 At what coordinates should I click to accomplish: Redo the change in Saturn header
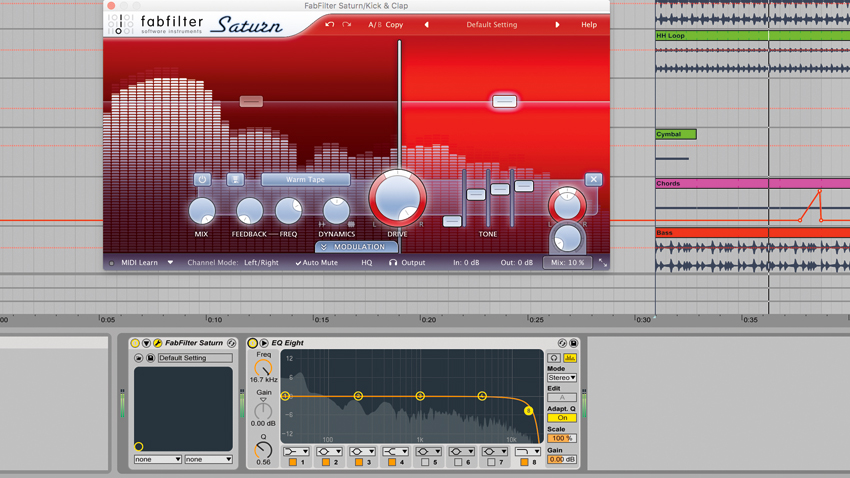coord(346,24)
